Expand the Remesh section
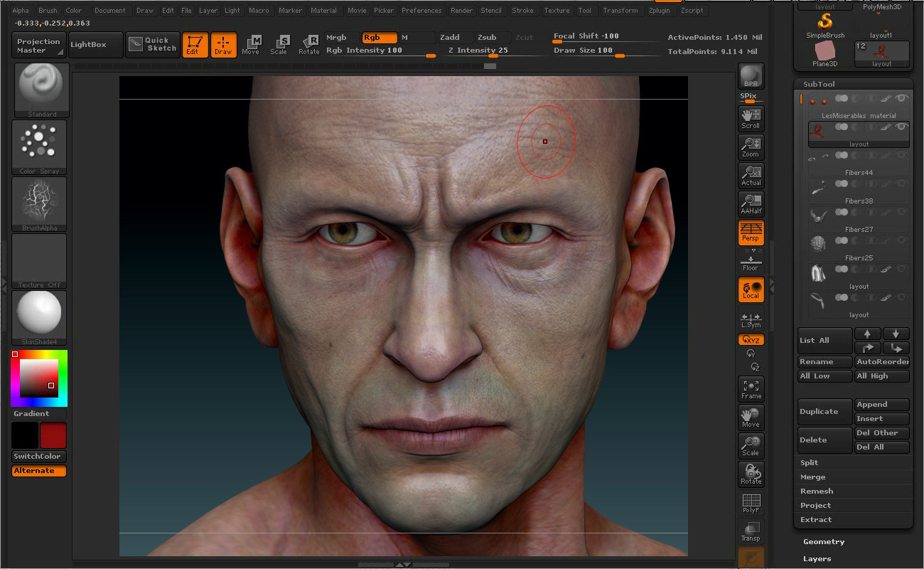 click(817, 491)
